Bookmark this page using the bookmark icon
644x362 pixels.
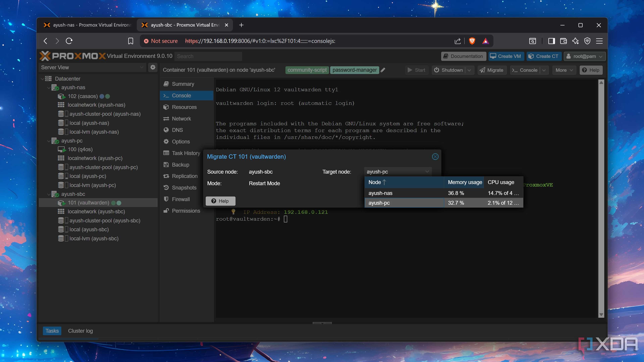130,41
